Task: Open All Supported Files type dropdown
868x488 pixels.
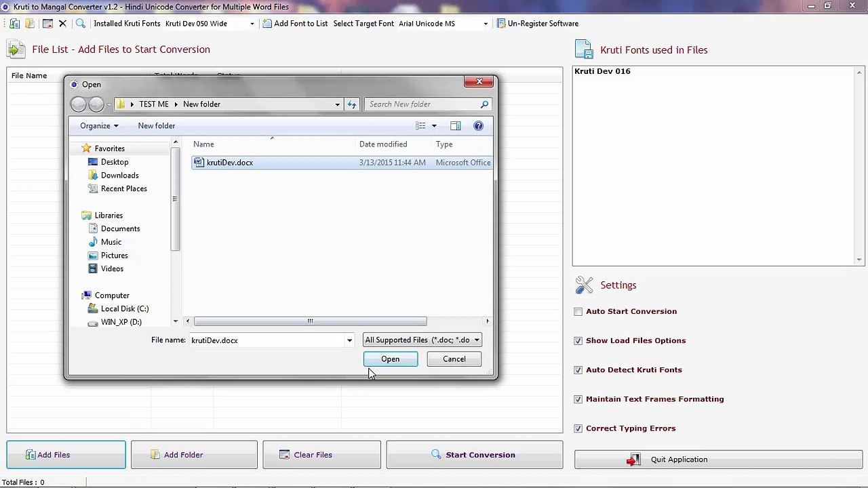Action: tap(422, 340)
